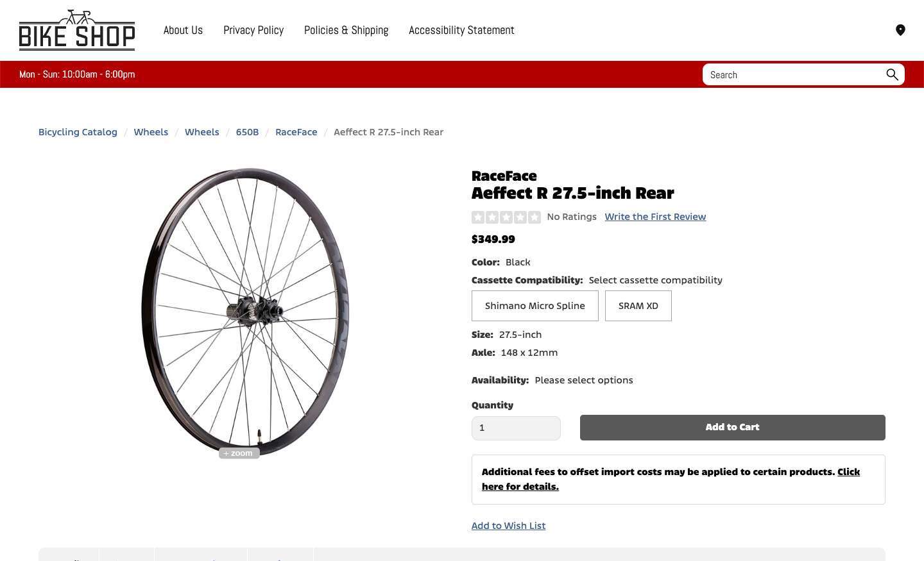Go to Privacy Policy page
This screenshot has width=924, height=561.
[253, 30]
